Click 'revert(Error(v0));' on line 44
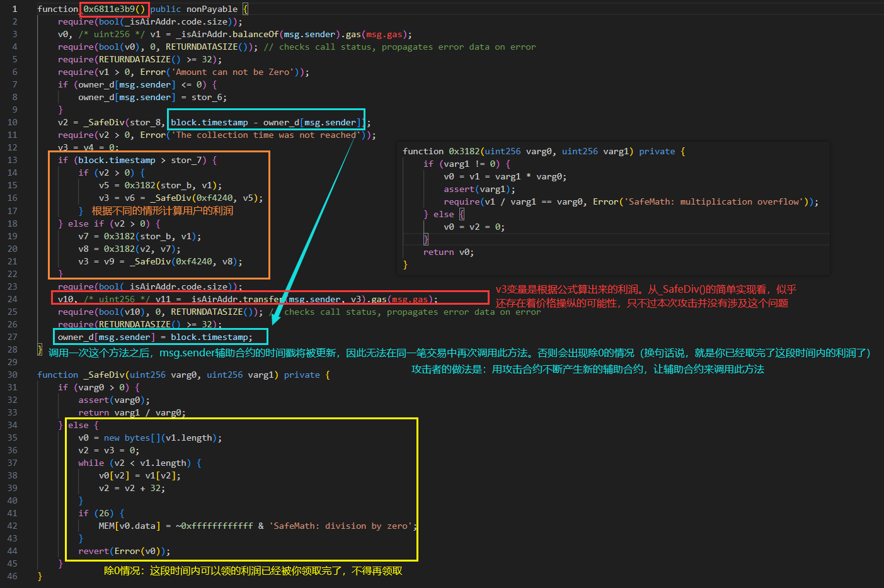This screenshot has width=884, height=588. (124, 551)
